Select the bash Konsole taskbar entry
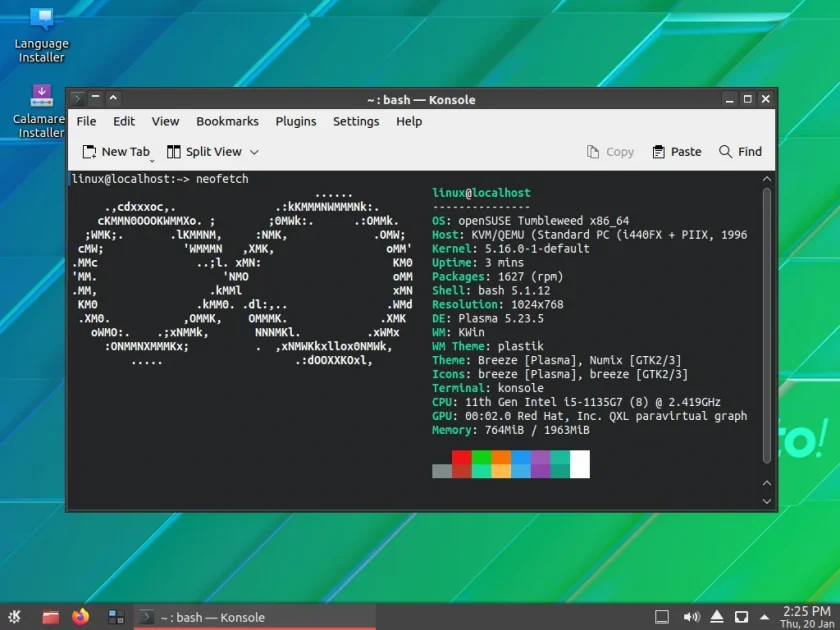The height and width of the screenshot is (630, 840). click(x=254, y=617)
